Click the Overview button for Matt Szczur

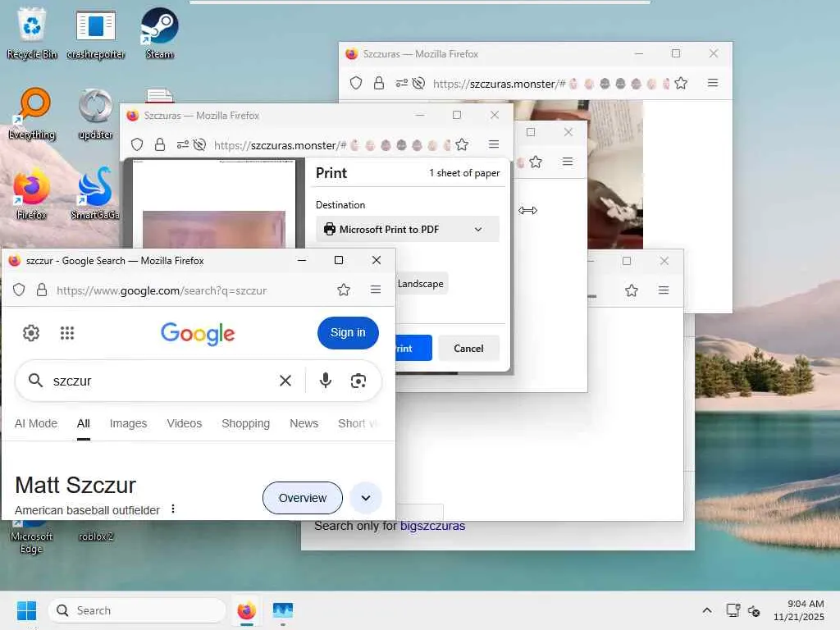click(x=302, y=498)
